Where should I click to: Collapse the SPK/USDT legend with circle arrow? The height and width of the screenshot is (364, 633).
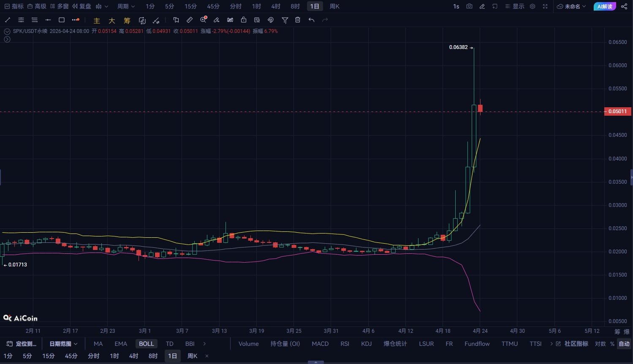pos(7,31)
